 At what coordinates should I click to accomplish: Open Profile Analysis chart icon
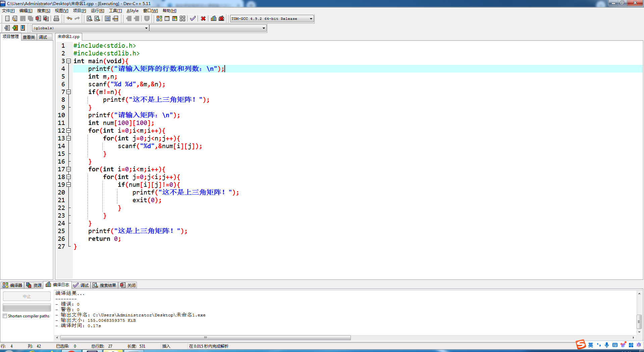[214, 18]
